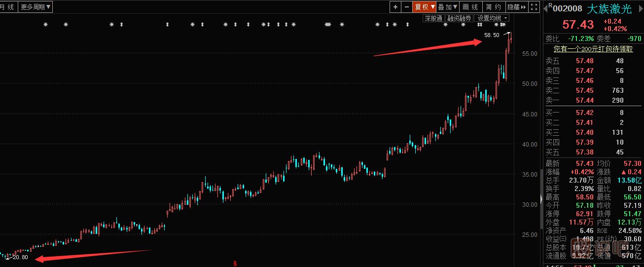This screenshot has height=267, width=644.
Task: Toggle 简约 simplified view mode
Action: click(493, 7)
